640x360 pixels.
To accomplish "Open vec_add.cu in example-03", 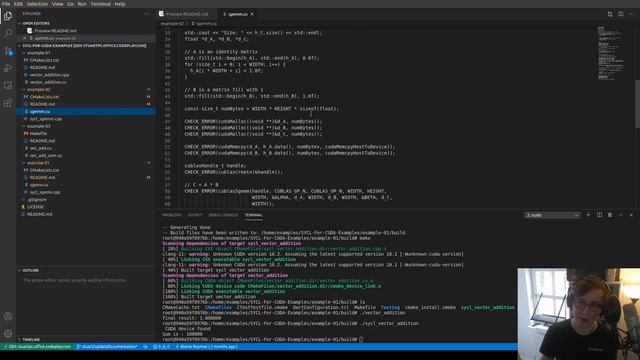I will pos(41,148).
